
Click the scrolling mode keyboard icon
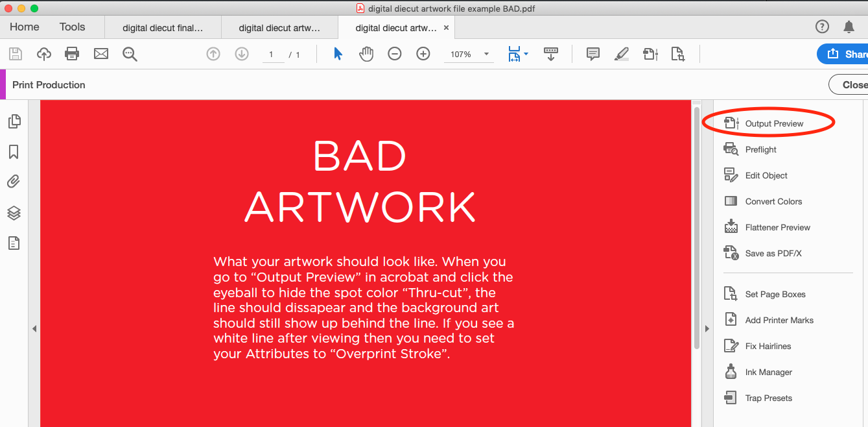click(x=551, y=54)
